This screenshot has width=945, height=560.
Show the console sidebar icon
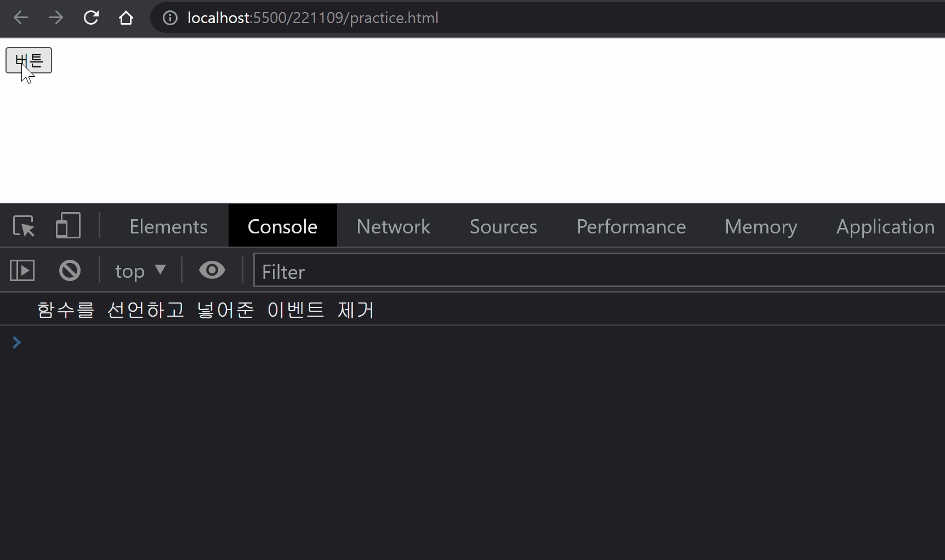coord(22,271)
